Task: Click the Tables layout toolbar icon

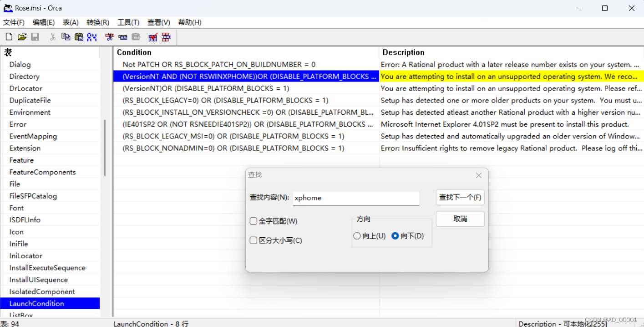Action: click(166, 37)
